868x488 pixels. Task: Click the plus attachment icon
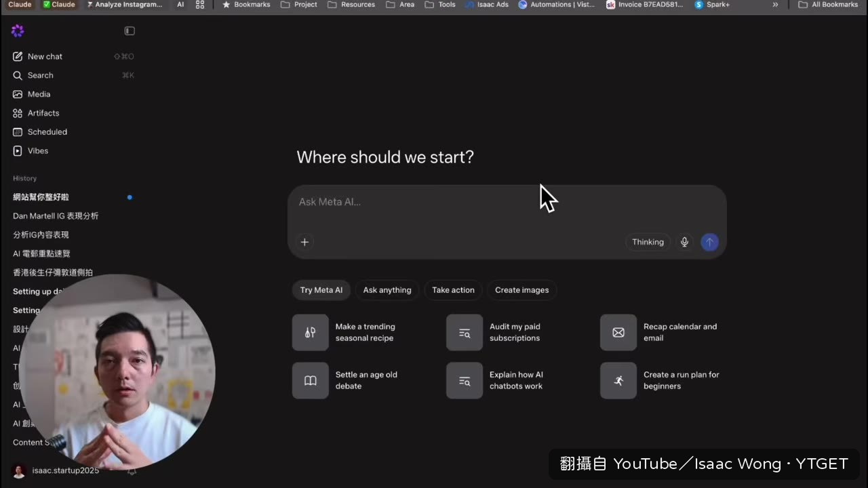tap(304, 242)
